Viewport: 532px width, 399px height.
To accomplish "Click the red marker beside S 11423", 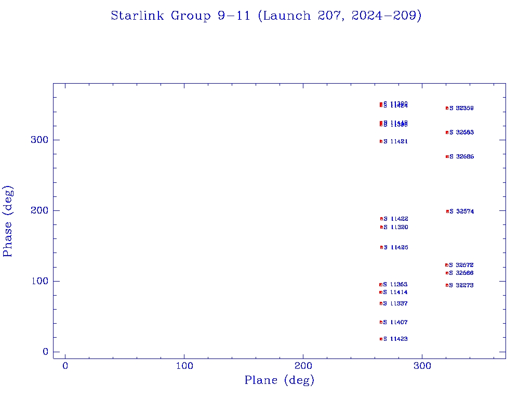I will click(x=381, y=339).
